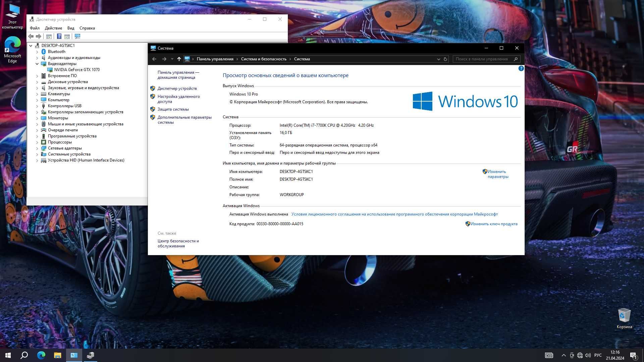Click Панель управления breadcrumb
This screenshot has width=644, height=362.
(x=215, y=59)
